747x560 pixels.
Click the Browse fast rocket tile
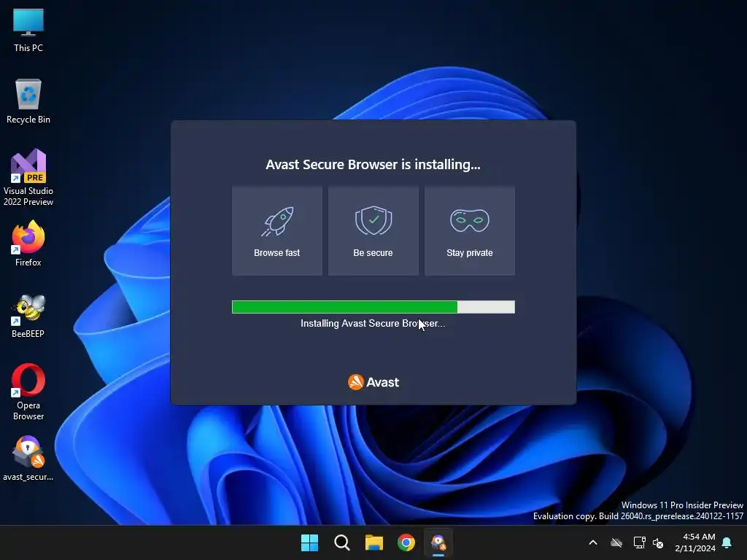coord(276,230)
